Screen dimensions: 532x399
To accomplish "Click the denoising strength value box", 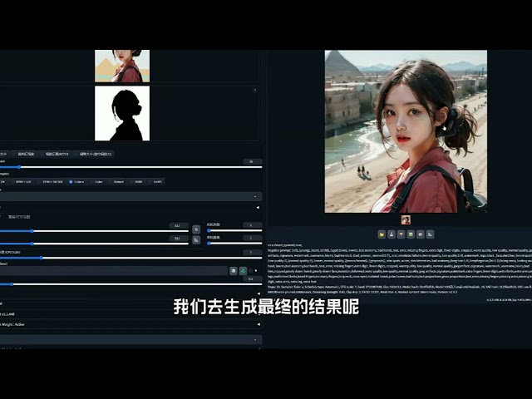I will 253,278.
